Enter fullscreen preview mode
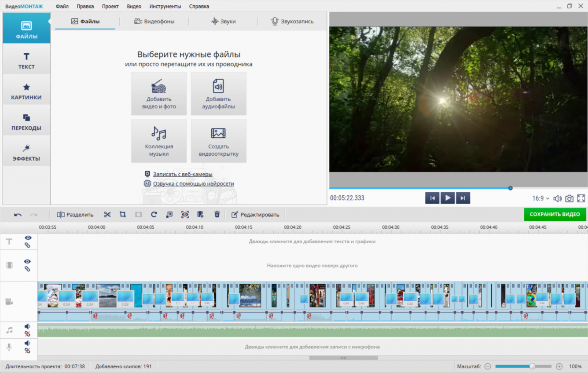The height and width of the screenshot is (373, 588). pyautogui.click(x=581, y=198)
